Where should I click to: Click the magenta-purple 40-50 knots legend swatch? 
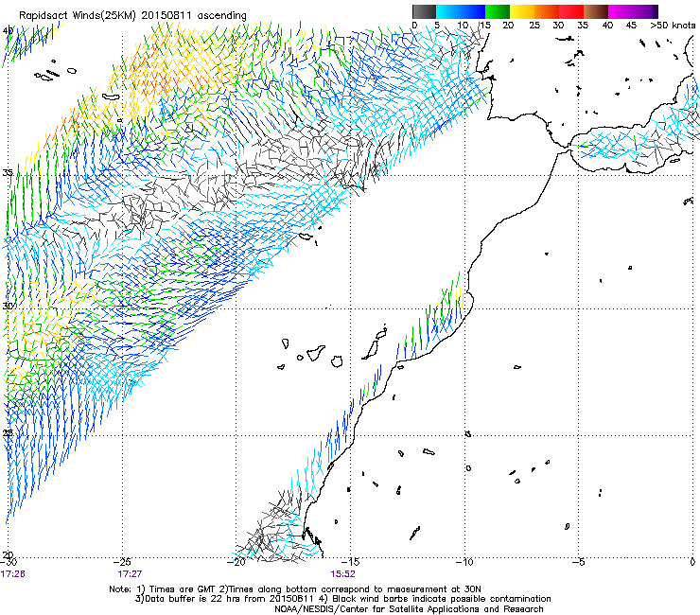(x=633, y=11)
